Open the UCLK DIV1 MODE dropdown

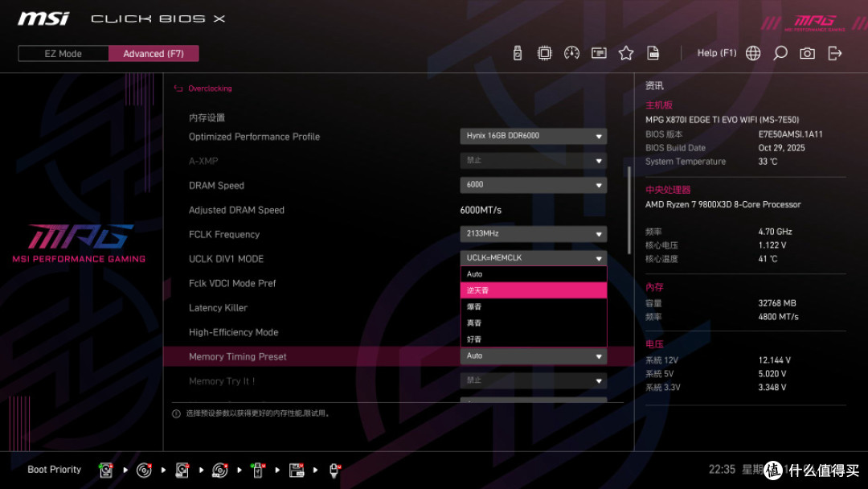point(533,258)
